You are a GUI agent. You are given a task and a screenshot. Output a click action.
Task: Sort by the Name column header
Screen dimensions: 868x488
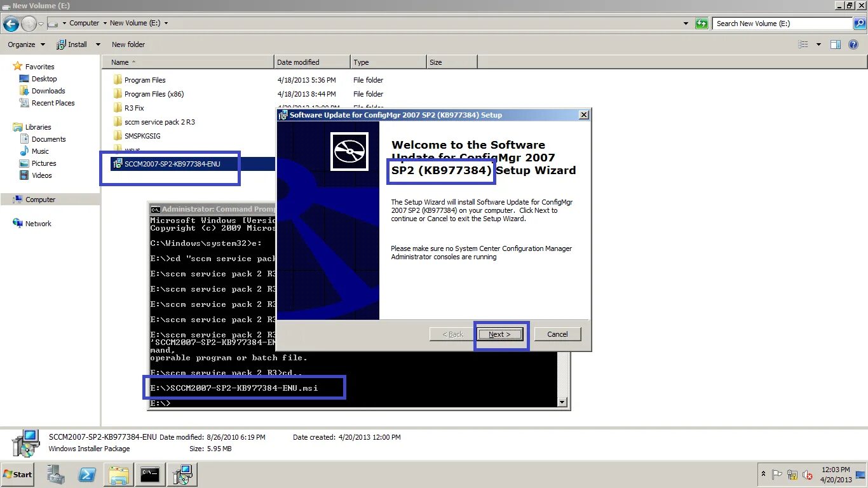[187, 62]
